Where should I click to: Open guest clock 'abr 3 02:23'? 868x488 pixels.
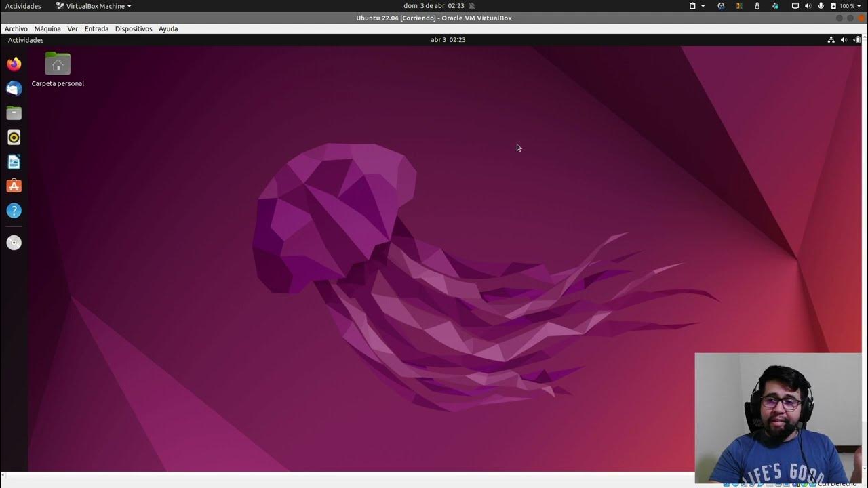coord(448,40)
